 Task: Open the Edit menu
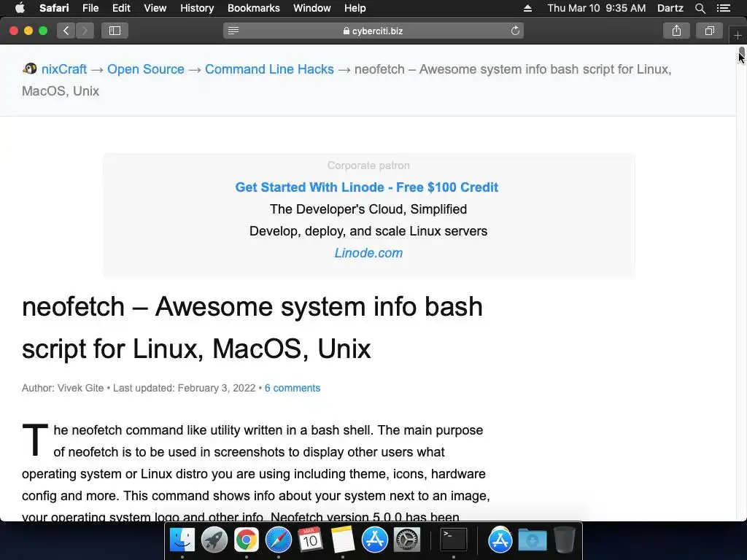click(x=121, y=8)
